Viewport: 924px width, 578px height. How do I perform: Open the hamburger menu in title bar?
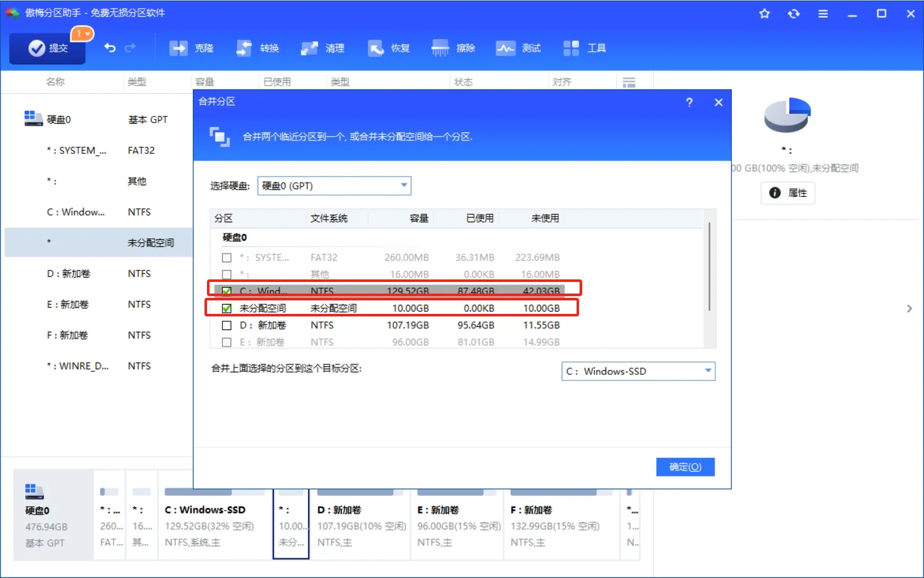(823, 14)
